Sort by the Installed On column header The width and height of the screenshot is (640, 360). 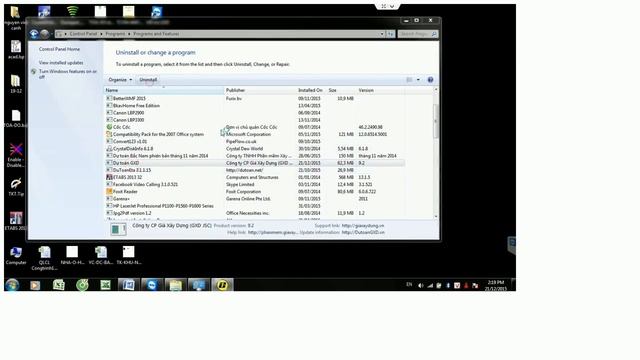tap(312, 90)
